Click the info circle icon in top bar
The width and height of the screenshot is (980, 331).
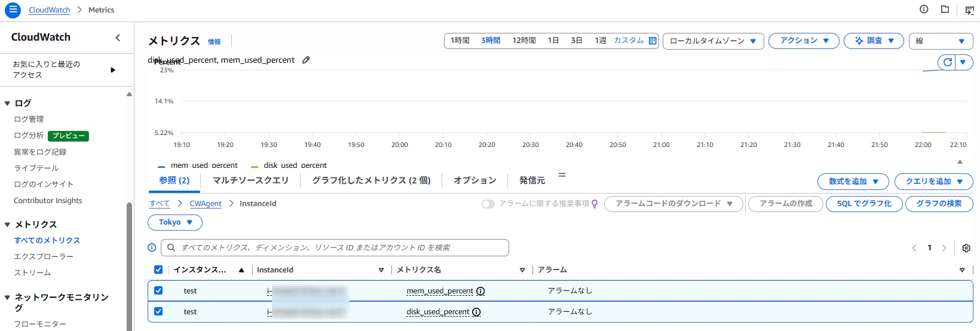click(924, 9)
